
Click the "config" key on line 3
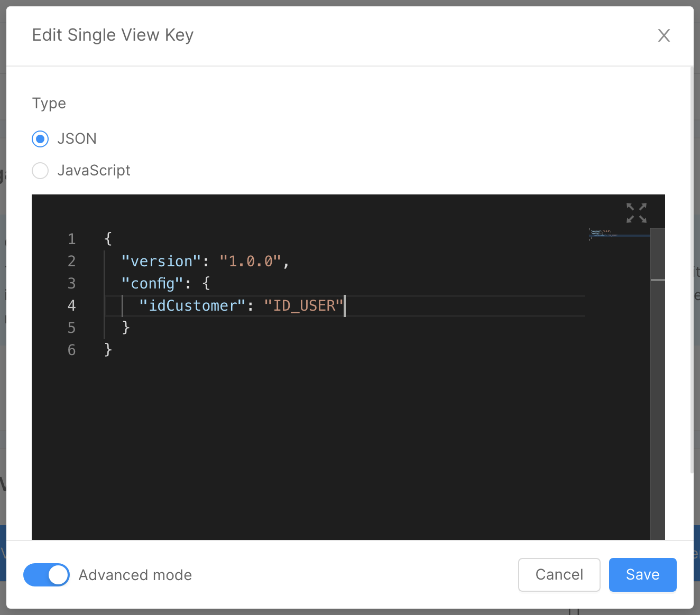coord(152,284)
